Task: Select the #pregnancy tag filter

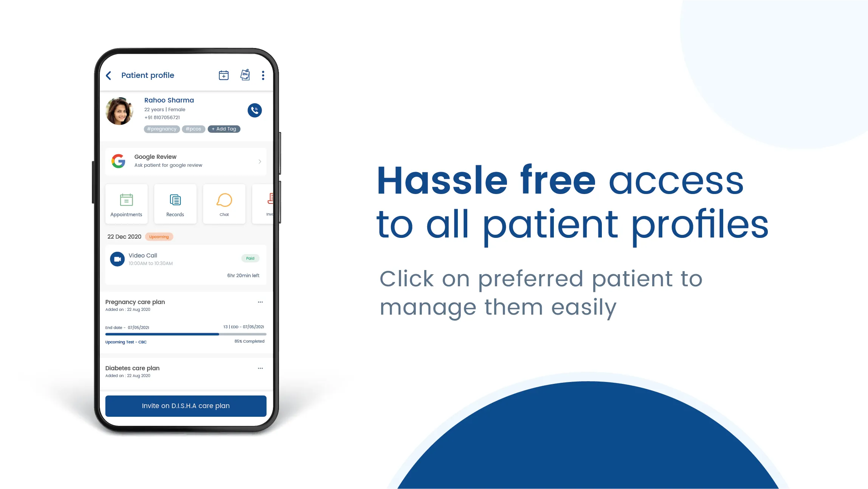Action: tap(161, 129)
